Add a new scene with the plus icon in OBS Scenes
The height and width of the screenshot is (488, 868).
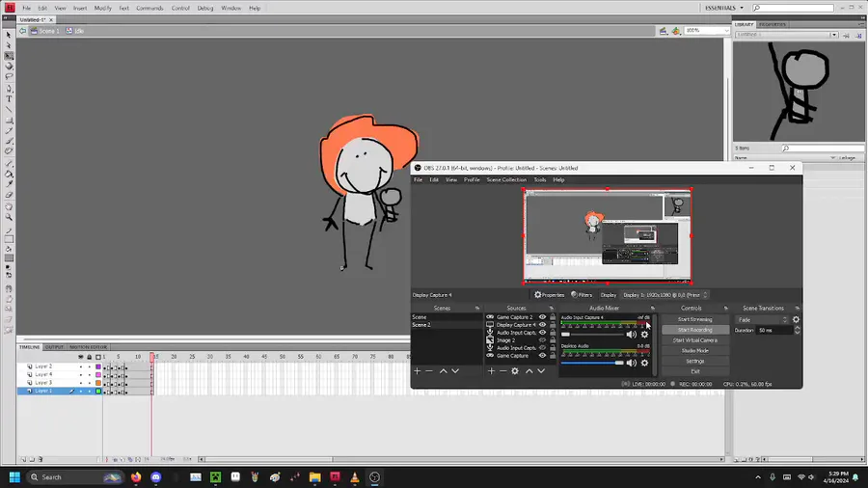click(x=418, y=371)
